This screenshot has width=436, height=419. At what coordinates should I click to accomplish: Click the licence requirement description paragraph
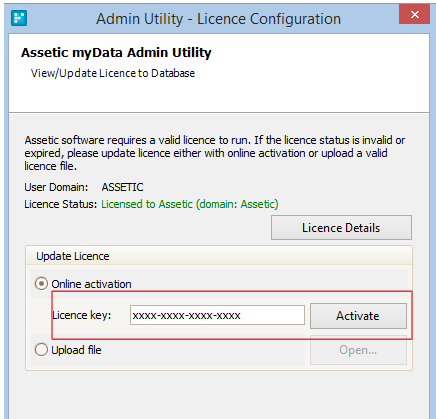[x=215, y=153]
